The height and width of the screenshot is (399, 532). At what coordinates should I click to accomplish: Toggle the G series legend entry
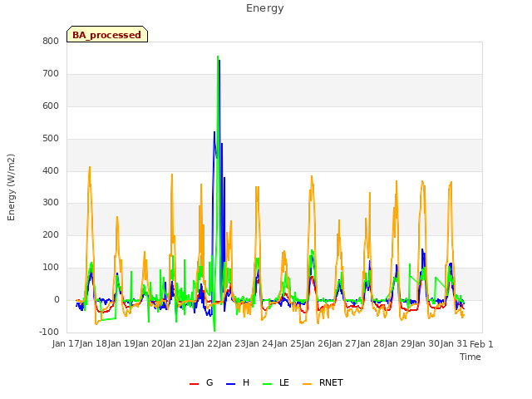tap(201, 382)
